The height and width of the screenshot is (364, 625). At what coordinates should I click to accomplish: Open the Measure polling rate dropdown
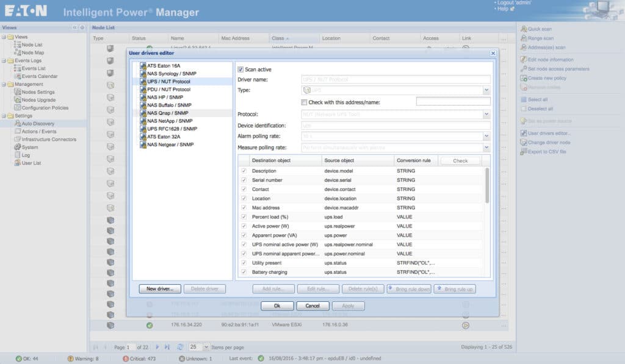point(486,148)
